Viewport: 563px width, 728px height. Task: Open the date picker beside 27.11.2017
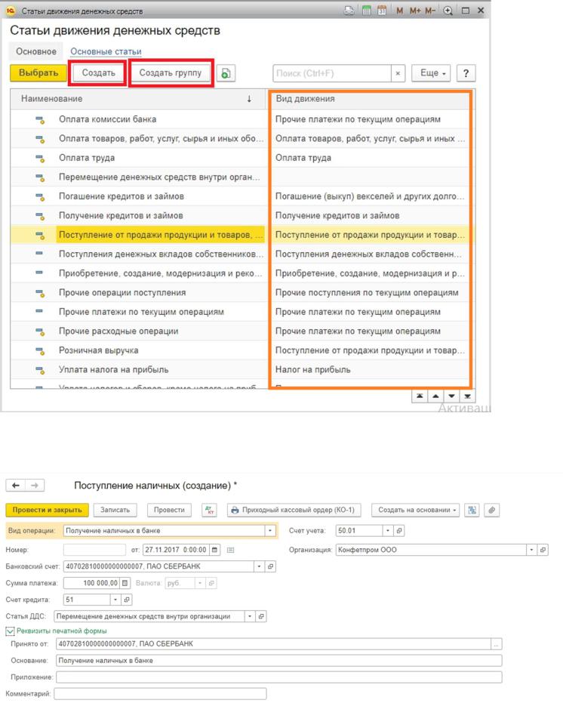tap(214, 550)
